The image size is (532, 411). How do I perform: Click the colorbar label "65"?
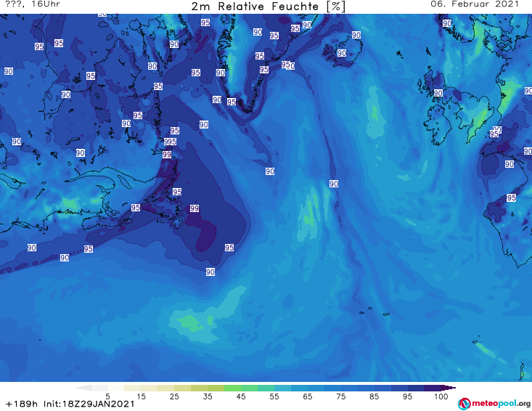[x=308, y=396]
